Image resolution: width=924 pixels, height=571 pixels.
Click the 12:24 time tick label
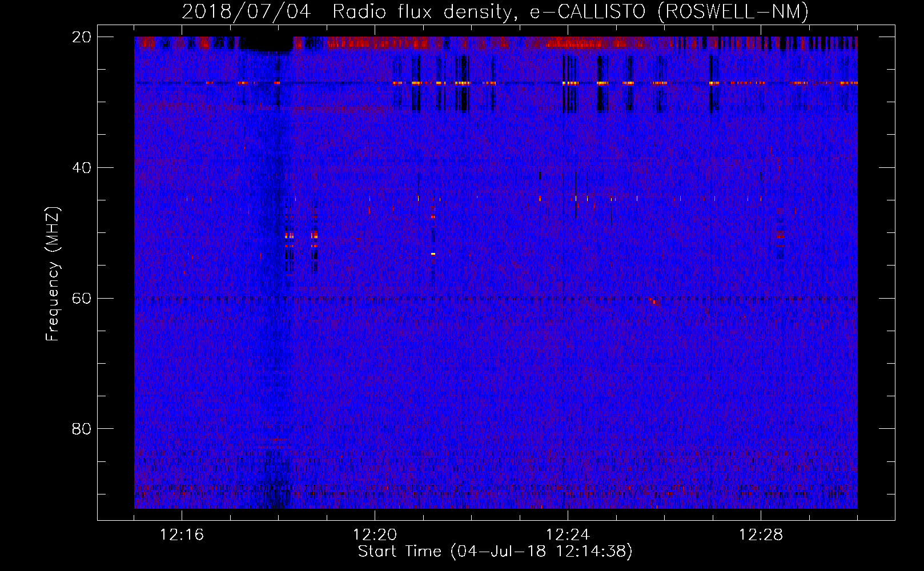click(x=568, y=535)
